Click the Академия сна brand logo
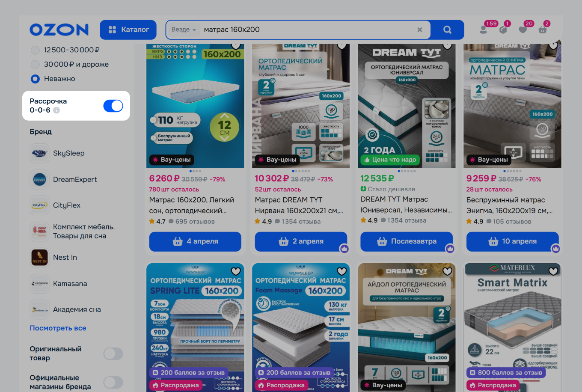 (x=39, y=309)
